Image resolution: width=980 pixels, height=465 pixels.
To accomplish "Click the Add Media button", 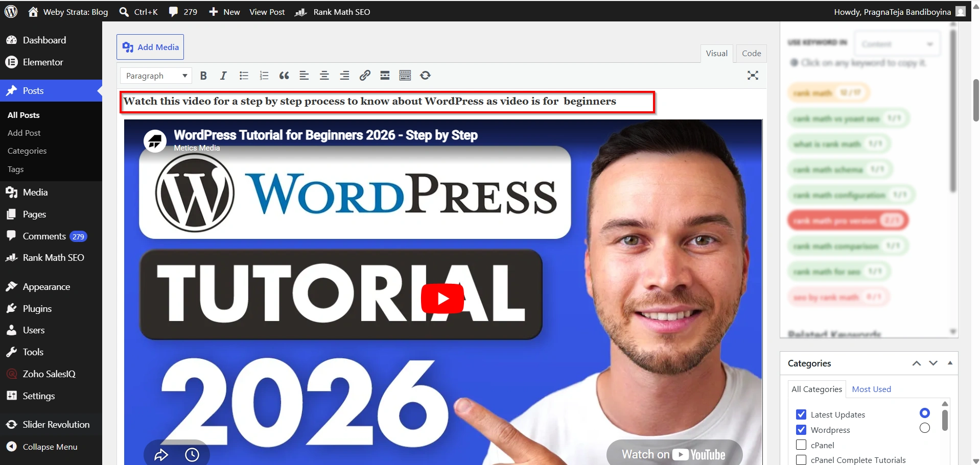I will [x=150, y=47].
